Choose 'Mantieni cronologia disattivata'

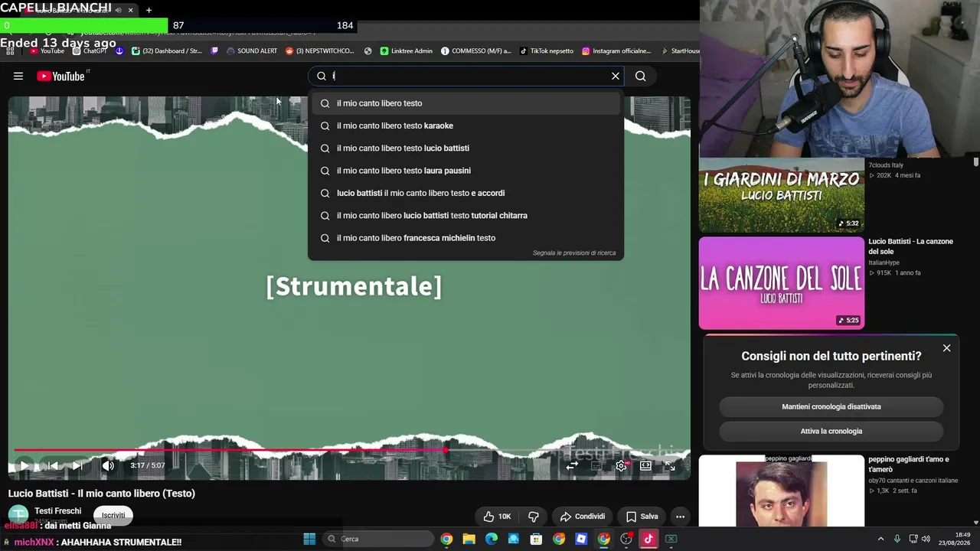pyautogui.click(x=831, y=406)
